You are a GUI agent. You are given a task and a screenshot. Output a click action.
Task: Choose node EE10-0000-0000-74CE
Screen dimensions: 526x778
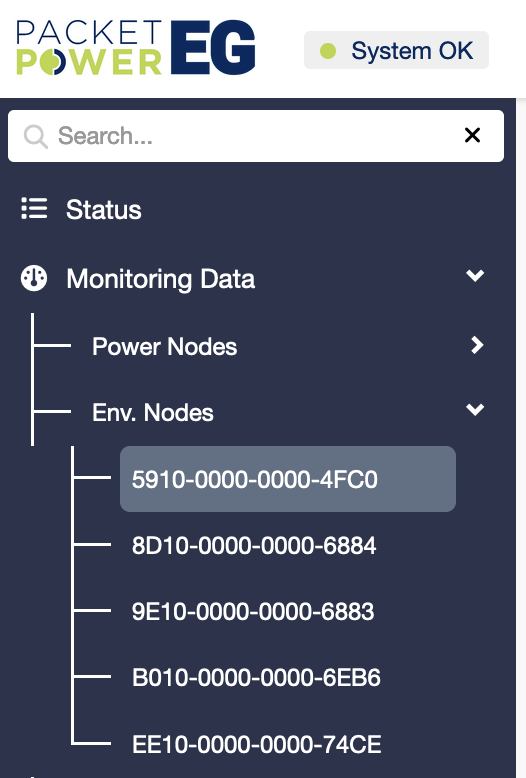(257, 744)
